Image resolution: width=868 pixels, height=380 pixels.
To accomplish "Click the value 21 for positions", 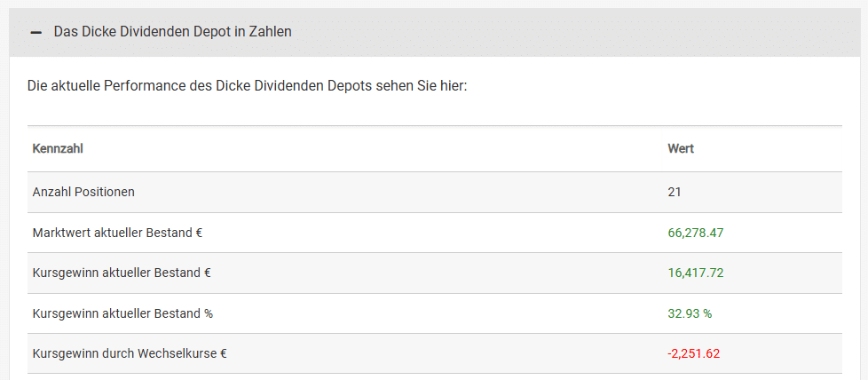I will tap(675, 192).
